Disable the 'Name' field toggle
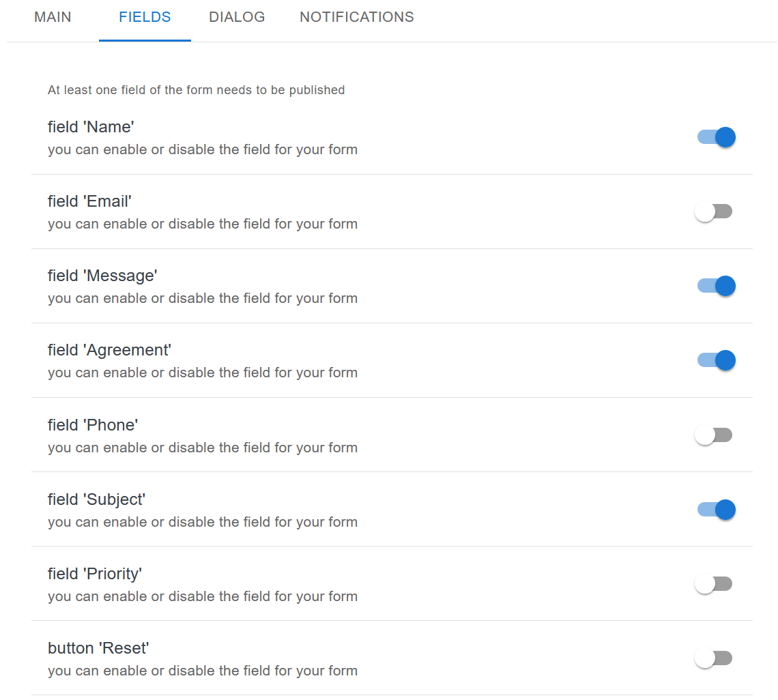The width and height of the screenshot is (778, 700). [715, 137]
